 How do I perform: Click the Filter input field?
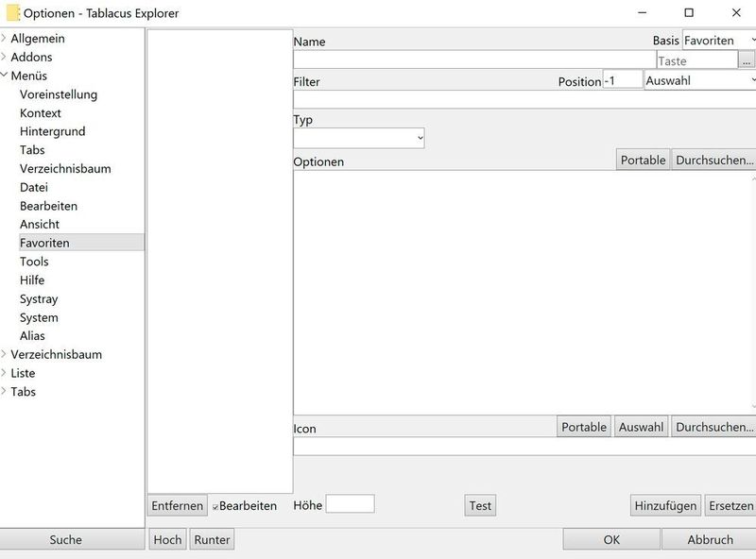click(524, 100)
